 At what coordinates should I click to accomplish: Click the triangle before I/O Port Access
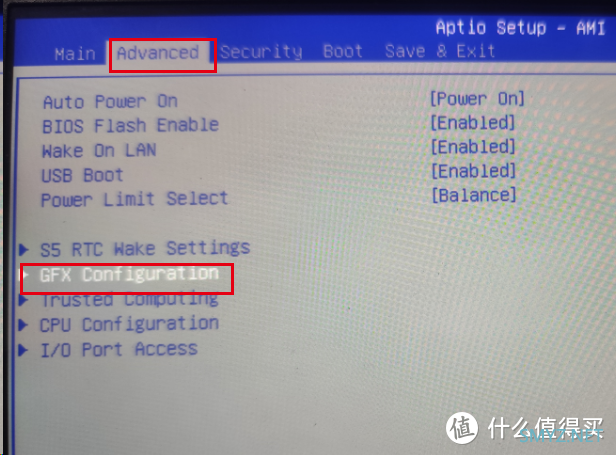[24, 350]
